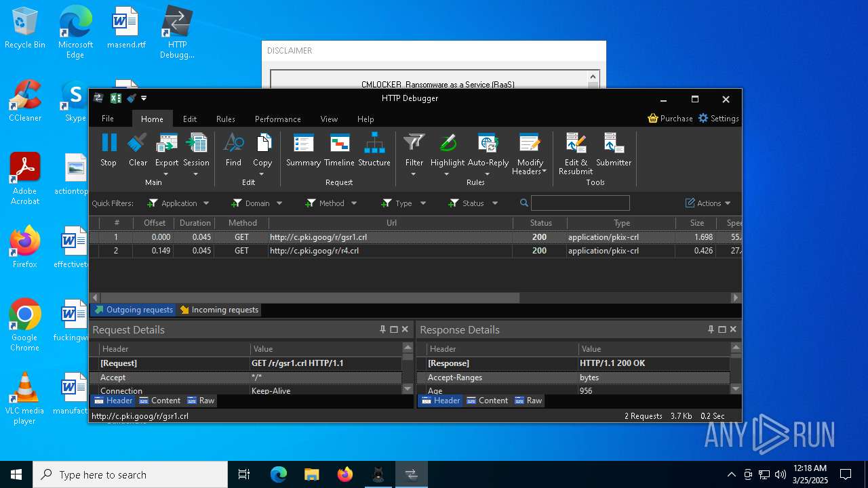
Task: Show Response Details Raw tab
Action: click(x=528, y=401)
